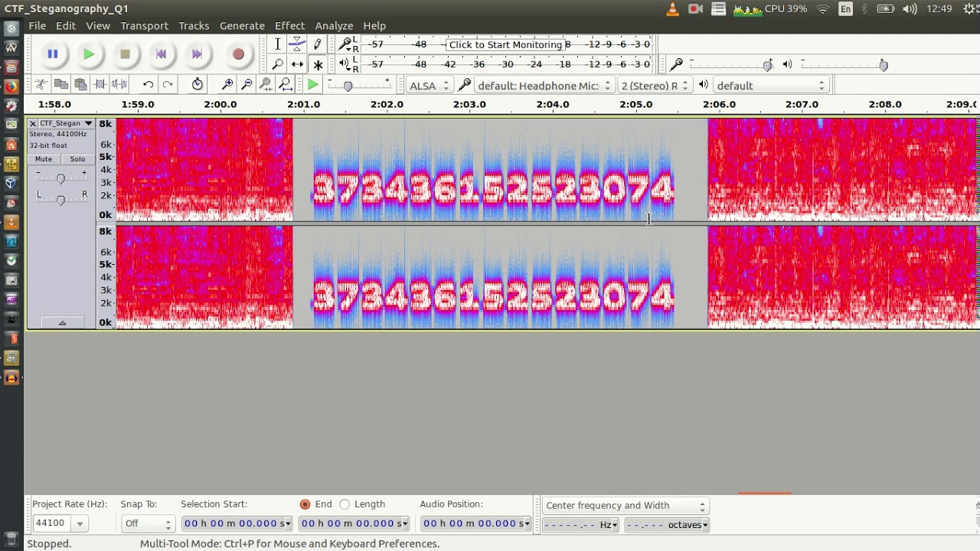The image size is (980, 551).
Task: Open the File menu
Action: point(37,25)
